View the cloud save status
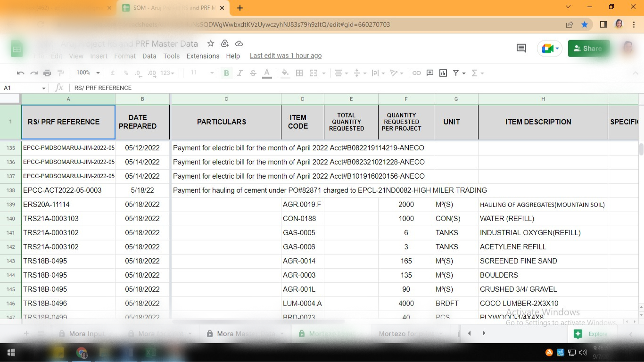644x362 pixels. 239,43
